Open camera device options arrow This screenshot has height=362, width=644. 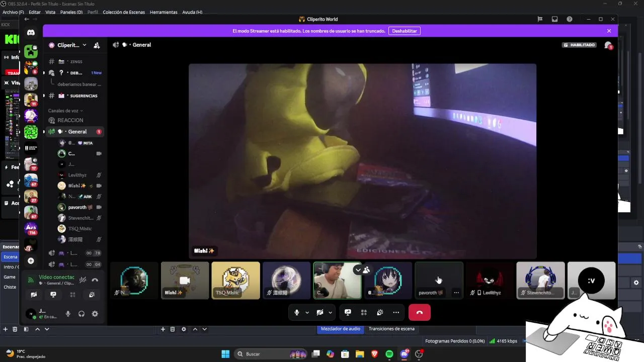pyautogui.click(x=330, y=312)
